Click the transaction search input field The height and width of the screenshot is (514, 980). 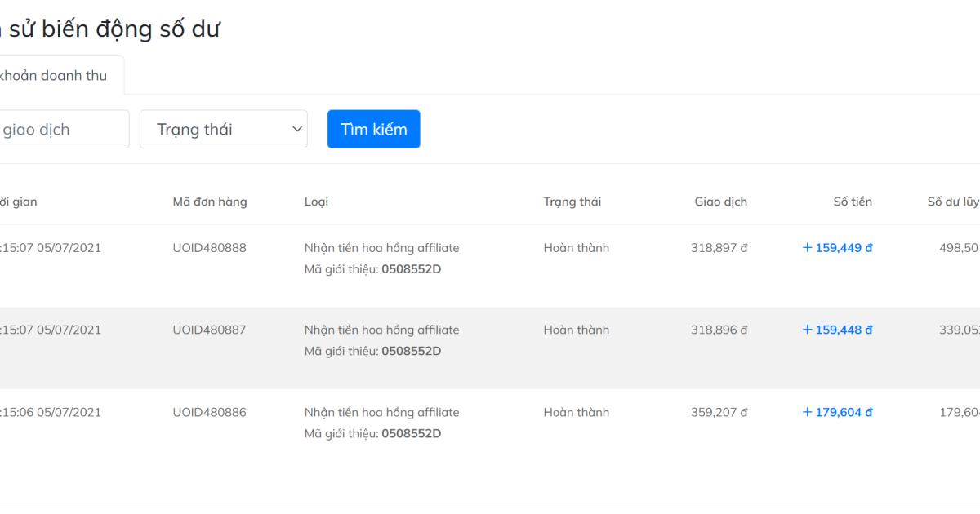click(57, 128)
